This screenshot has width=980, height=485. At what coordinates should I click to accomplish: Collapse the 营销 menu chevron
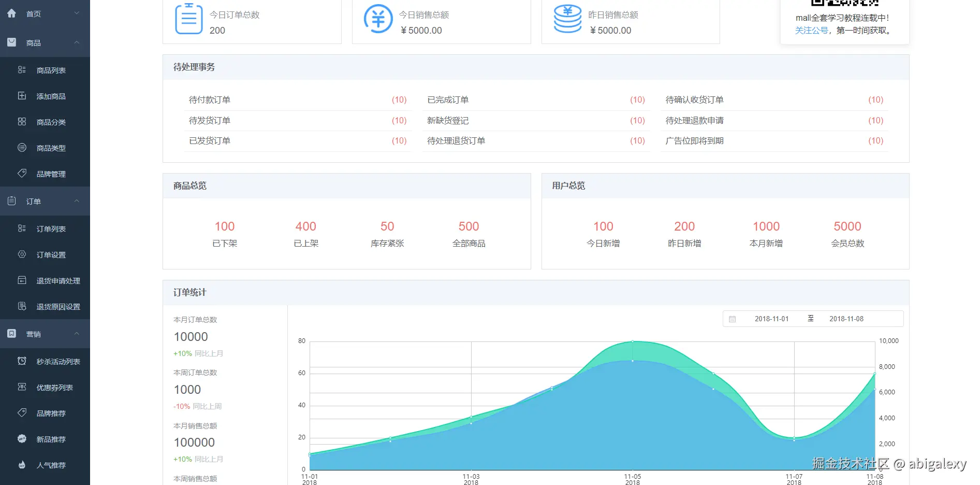tap(77, 334)
